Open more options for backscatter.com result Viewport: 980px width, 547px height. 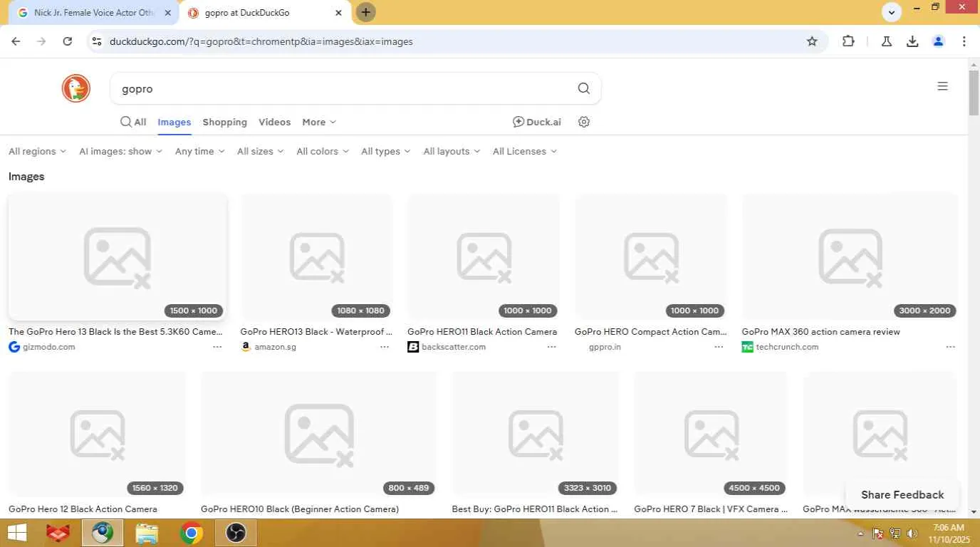[x=551, y=347]
